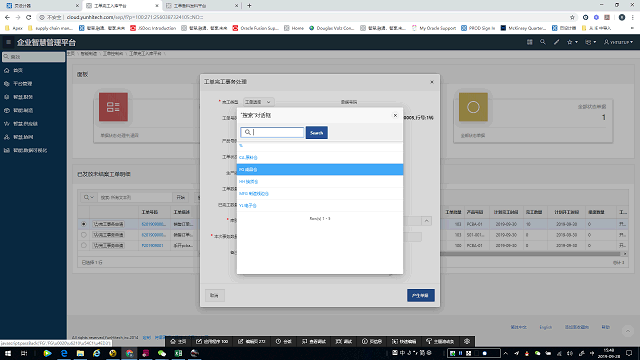This screenshot has height=360, width=640.
Task: Open the Windows Start menu
Action: pos(8,353)
